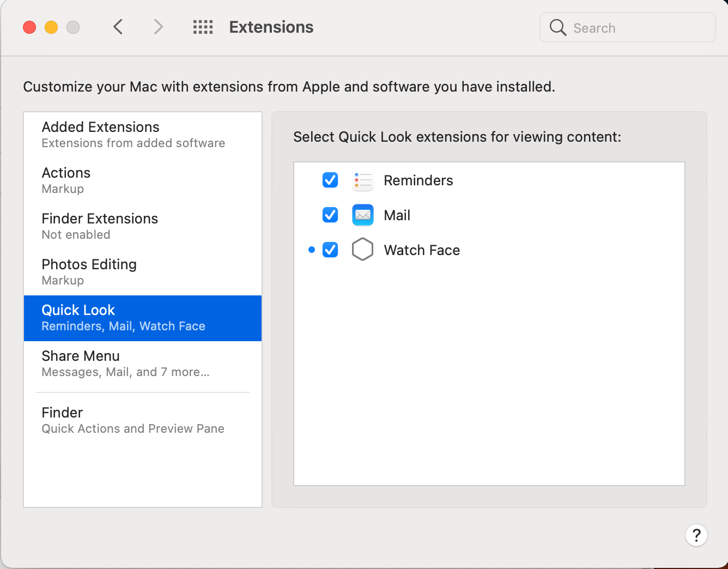Viewport: 728px width, 569px height.
Task: Click the back navigation arrow
Action: [x=118, y=27]
